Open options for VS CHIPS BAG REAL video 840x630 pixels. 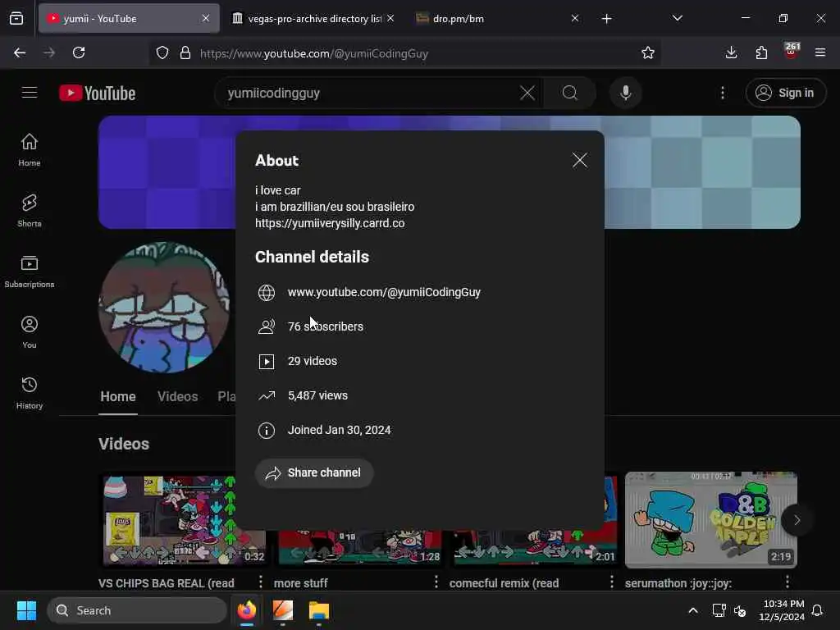point(261,582)
